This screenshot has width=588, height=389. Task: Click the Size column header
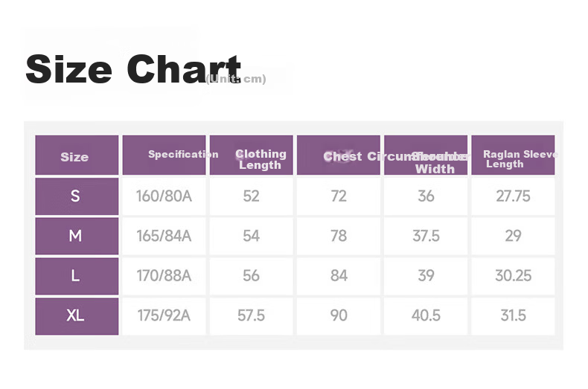click(77, 155)
